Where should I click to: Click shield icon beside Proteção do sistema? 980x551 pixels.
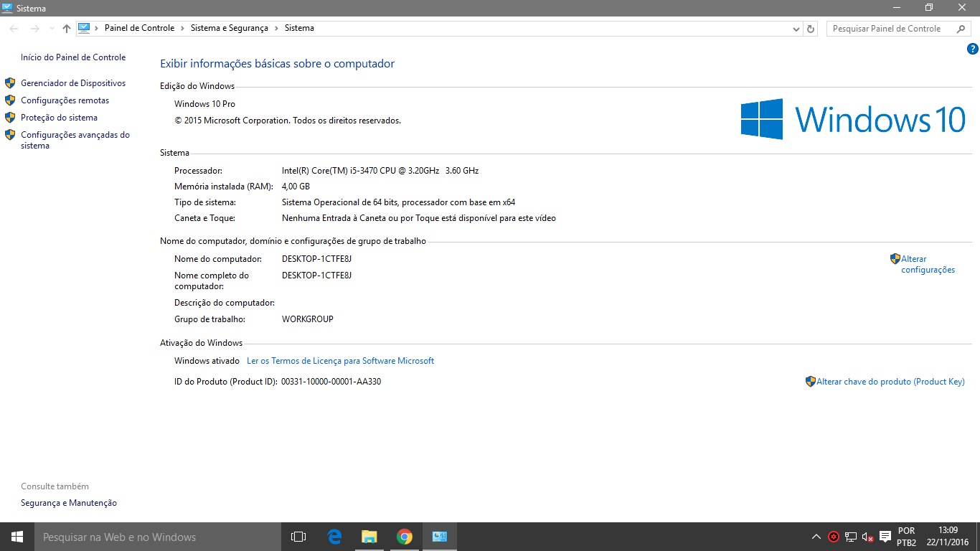(x=10, y=118)
